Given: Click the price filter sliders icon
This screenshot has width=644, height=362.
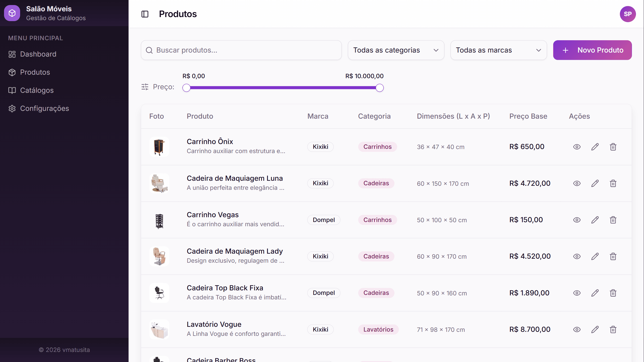Looking at the screenshot, I should click(145, 87).
